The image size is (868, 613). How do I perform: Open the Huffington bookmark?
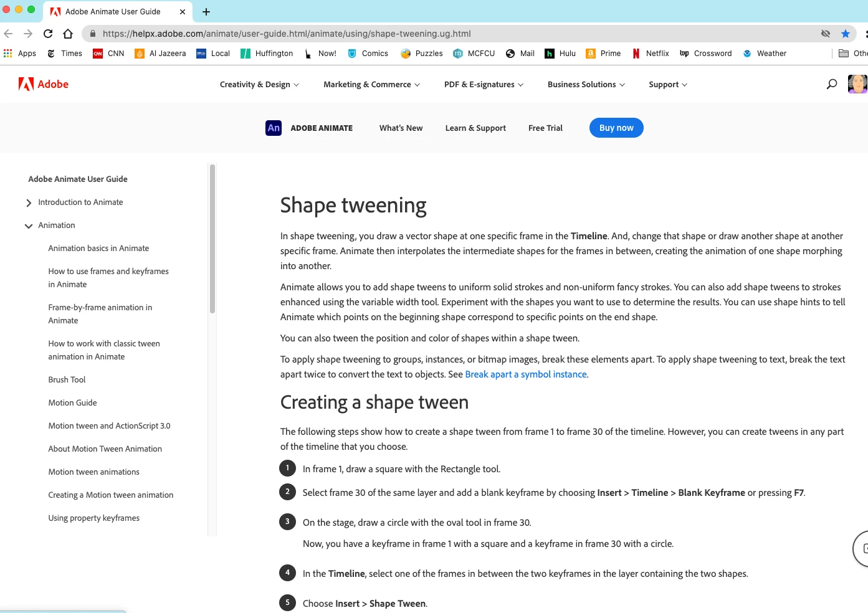click(267, 54)
